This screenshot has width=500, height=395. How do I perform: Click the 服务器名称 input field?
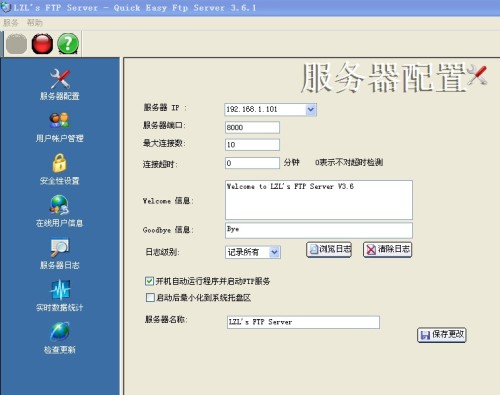tap(303, 322)
